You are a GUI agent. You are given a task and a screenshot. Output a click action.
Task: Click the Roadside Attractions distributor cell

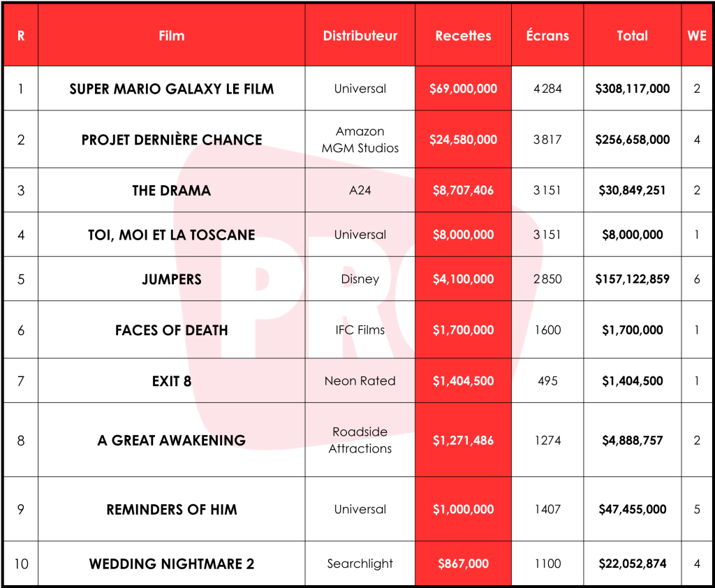click(360, 441)
